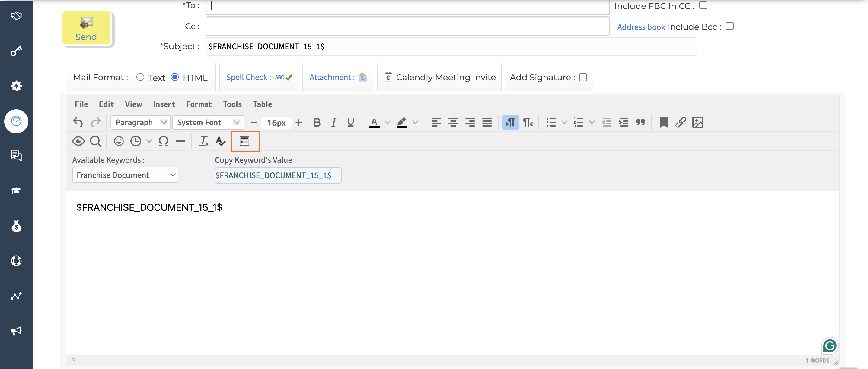Open the megaphone marketing sidebar icon
Screen dimensions: 868x369
click(16, 331)
